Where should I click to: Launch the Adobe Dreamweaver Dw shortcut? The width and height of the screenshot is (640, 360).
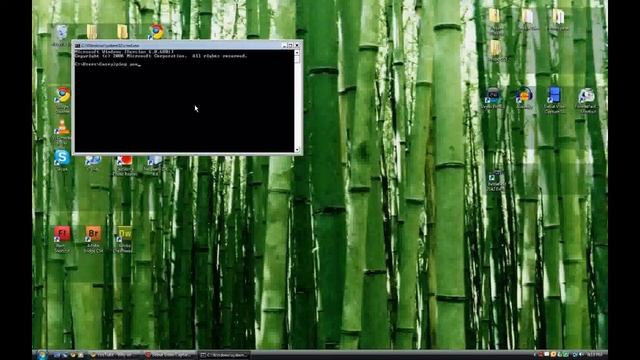point(124,234)
